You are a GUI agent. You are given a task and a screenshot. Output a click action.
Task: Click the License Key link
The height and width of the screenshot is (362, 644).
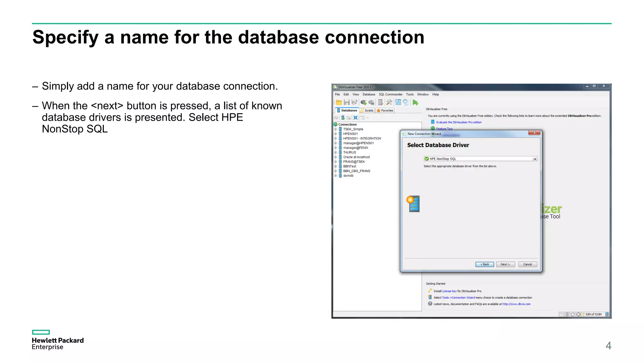point(449,291)
